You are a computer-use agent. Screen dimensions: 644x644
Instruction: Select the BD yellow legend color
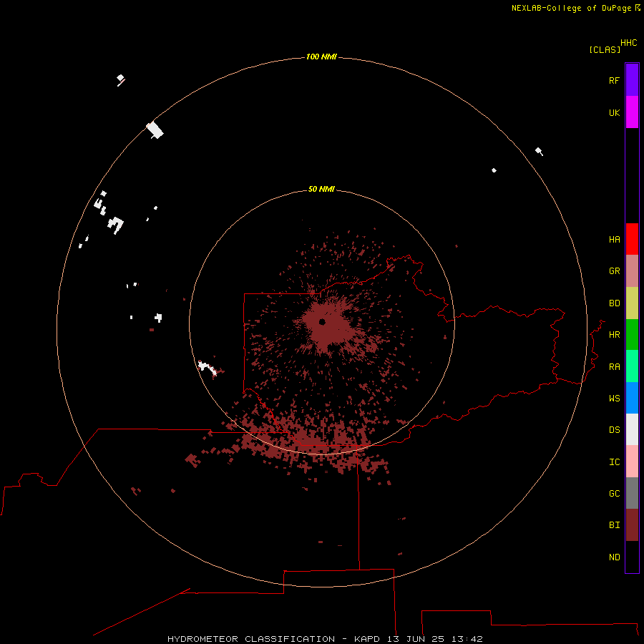(632, 303)
